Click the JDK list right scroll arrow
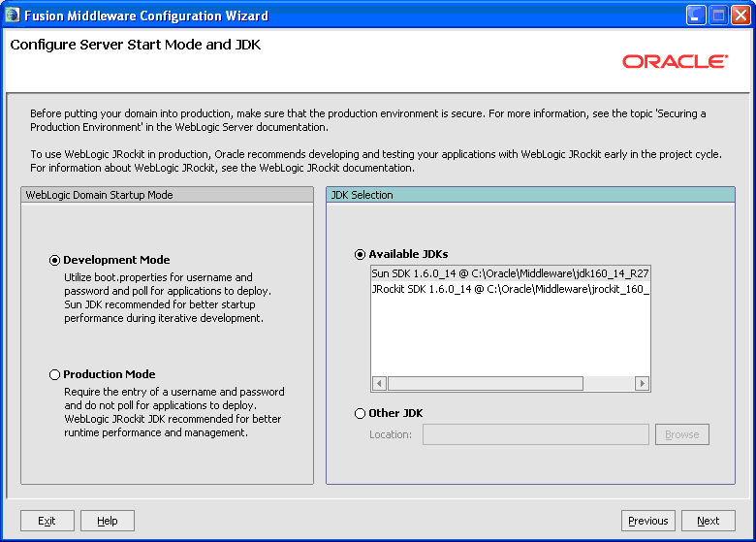Viewport: 756px width, 542px height. coord(642,383)
